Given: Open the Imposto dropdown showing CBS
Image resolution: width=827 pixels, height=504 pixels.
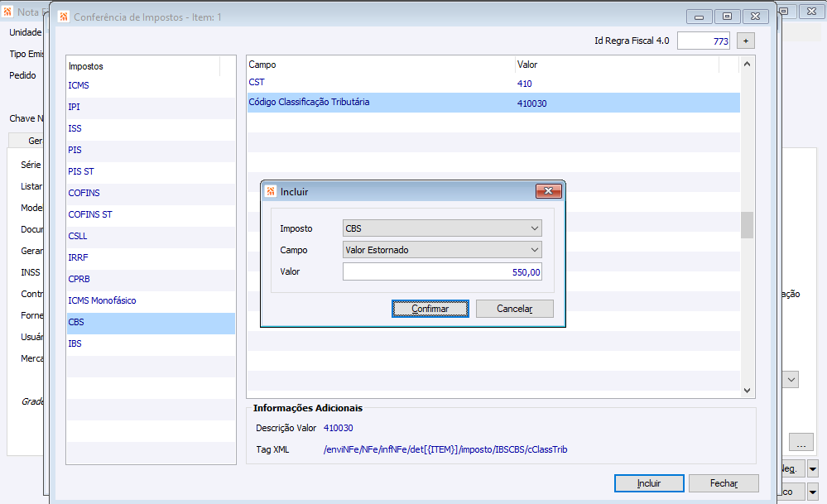Looking at the screenshot, I should [442, 228].
